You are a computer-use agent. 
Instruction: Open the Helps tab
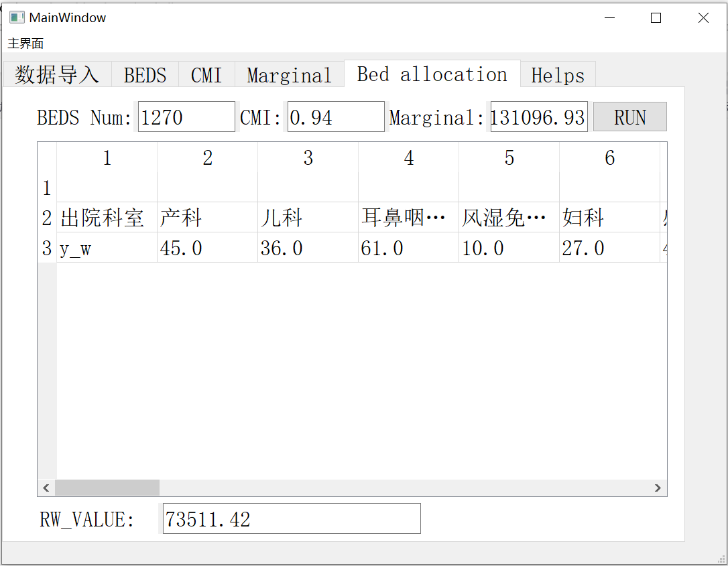[x=557, y=74]
